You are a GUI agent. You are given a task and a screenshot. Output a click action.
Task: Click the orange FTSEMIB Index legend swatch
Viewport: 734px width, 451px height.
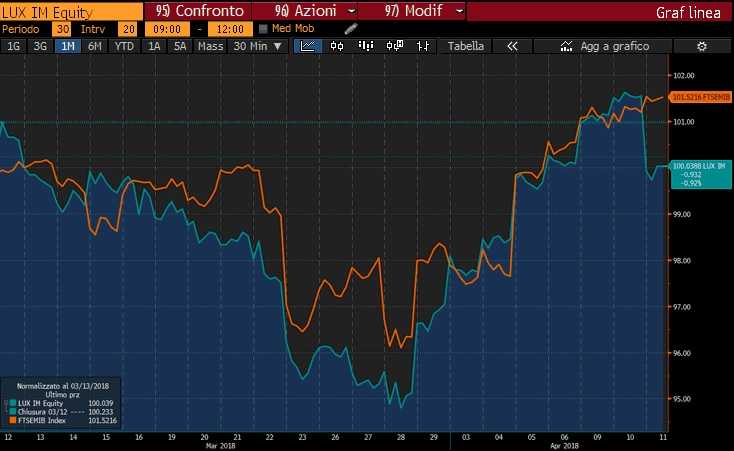(11, 420)
